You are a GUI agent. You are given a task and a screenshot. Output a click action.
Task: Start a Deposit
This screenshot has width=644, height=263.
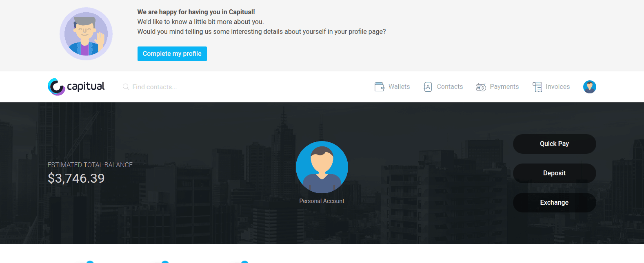point(554,173)
